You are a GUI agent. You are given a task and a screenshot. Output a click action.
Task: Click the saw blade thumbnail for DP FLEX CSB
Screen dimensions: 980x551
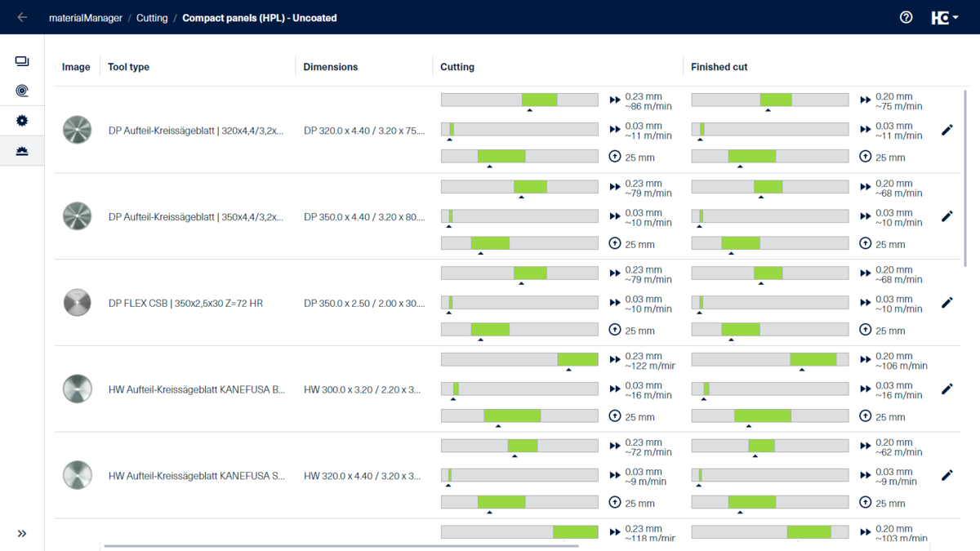click(x=77, y=302)
